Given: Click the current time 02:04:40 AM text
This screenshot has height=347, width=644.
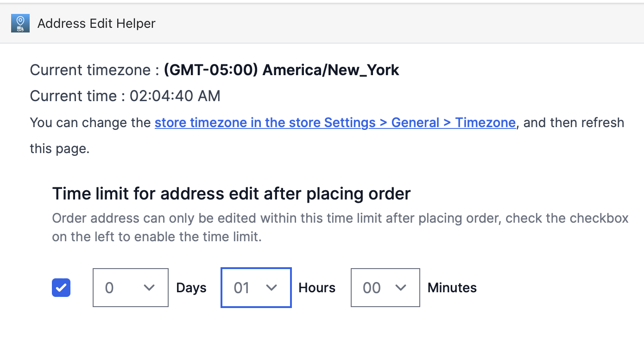Looking at the screenshot, I should click(175, 96).
